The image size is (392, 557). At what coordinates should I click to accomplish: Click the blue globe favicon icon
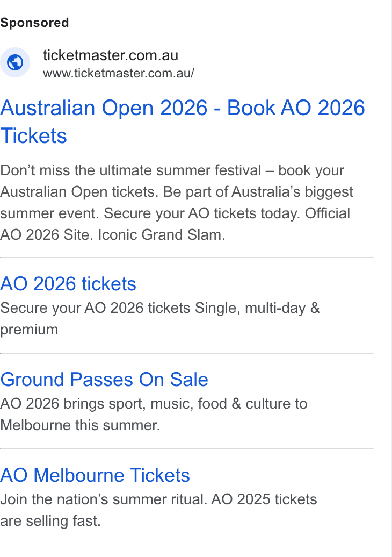(15, 62)
